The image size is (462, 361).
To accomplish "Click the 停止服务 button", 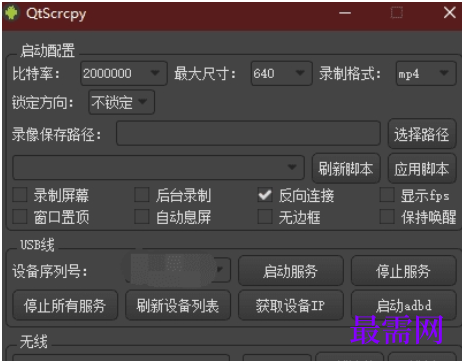I will point(404,271).
